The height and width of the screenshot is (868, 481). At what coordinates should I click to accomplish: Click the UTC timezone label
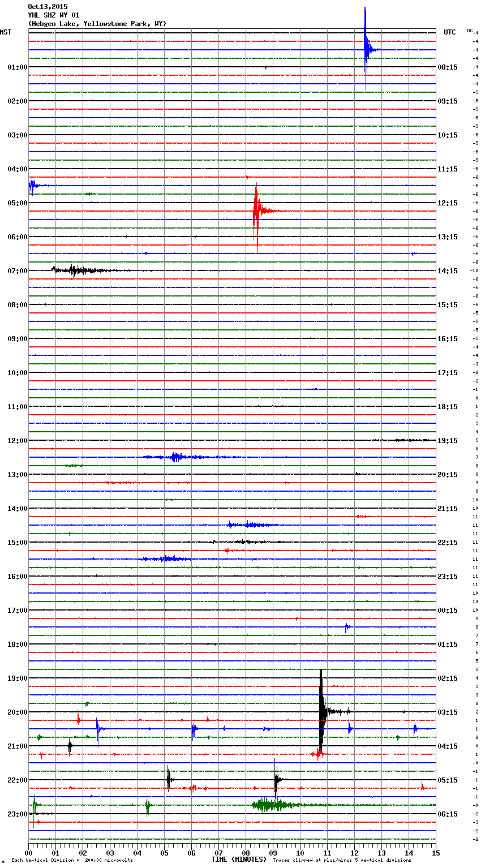click(450, 32)
